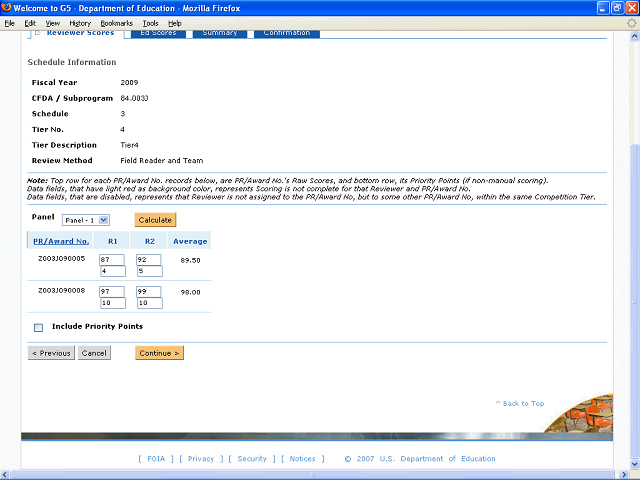This screenshot has height=480, width=640.
Task: Click R1 raw score field for Z003J090005
Action: coord(112,260)
